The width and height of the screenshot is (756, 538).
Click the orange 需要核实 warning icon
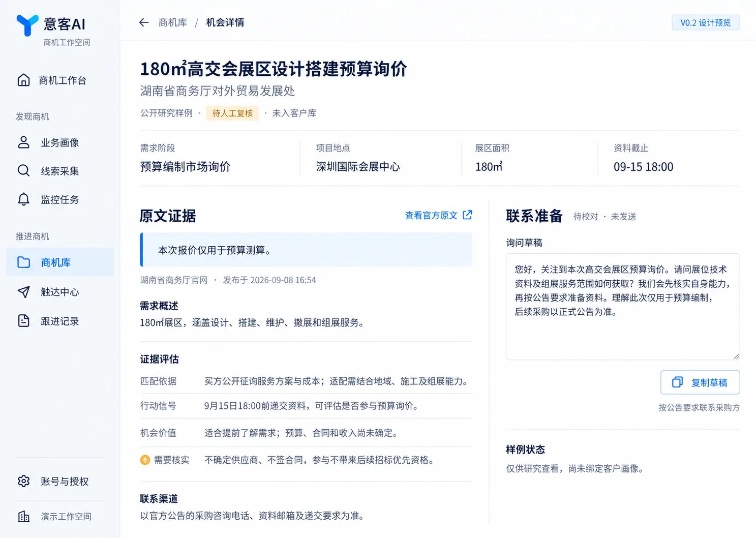[x=145, y=460]
